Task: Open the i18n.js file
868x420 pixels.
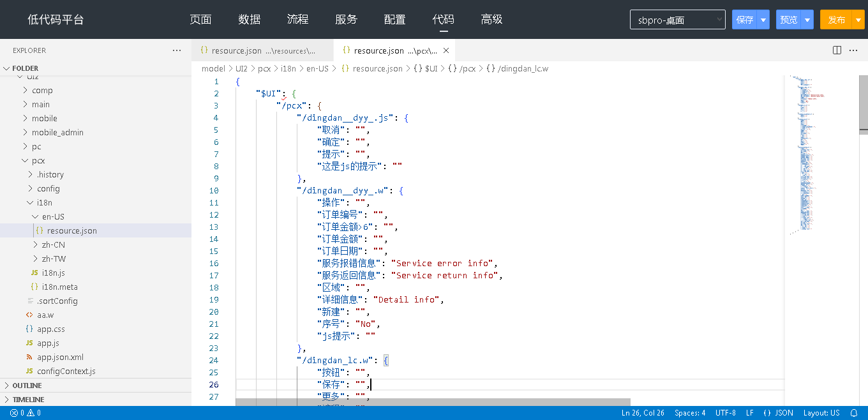Action: (x=53, y=273)
